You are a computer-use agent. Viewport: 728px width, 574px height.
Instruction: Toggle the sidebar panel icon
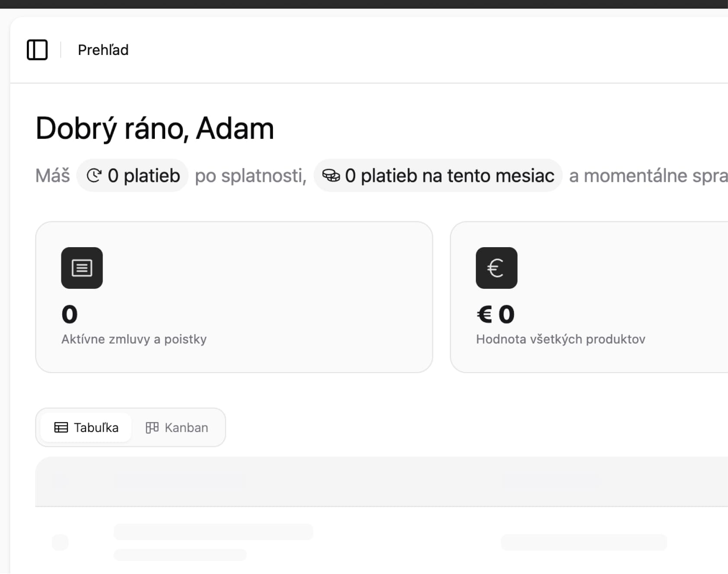37,50
